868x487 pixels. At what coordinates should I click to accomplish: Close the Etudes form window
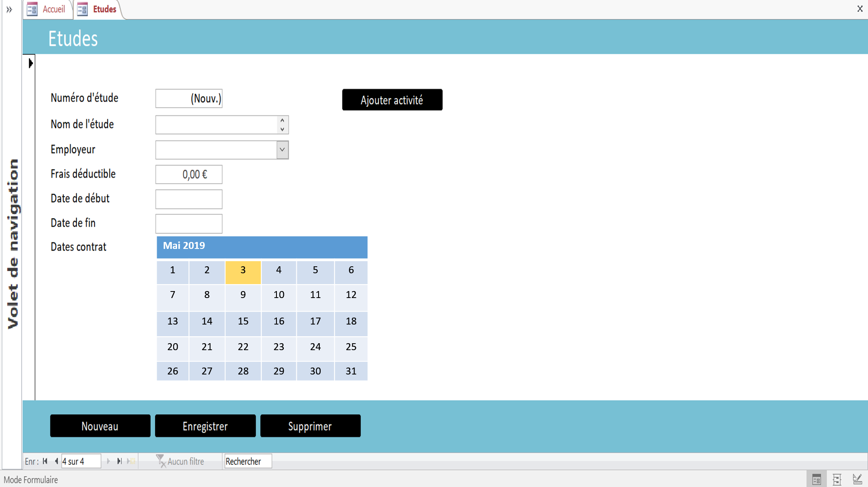click(860, 9)
